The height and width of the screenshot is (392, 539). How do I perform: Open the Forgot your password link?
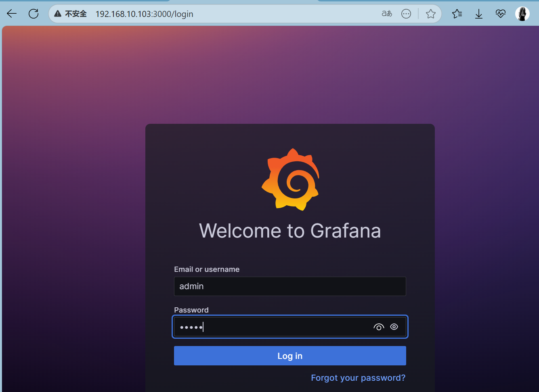[x=358, y=378]
